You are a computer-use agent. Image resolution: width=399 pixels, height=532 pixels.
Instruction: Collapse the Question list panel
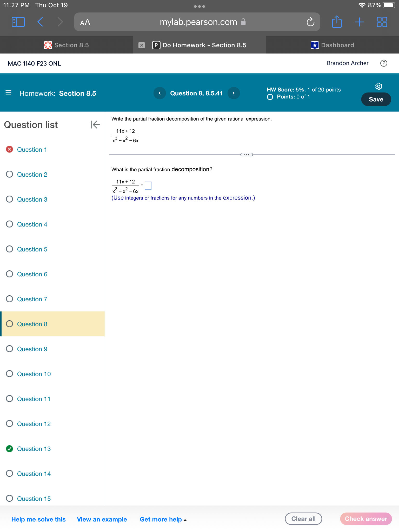tap(95, 125)
